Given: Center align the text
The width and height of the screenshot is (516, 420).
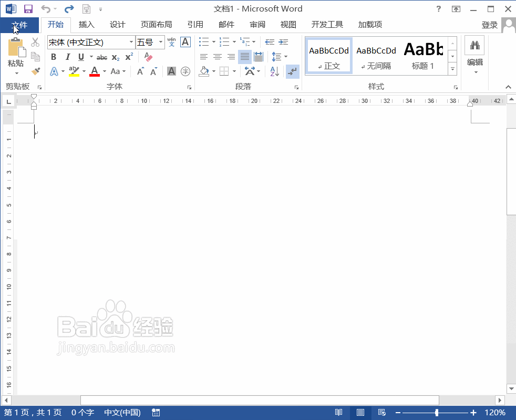Looking at the screenshot, I should pos(218,57).
